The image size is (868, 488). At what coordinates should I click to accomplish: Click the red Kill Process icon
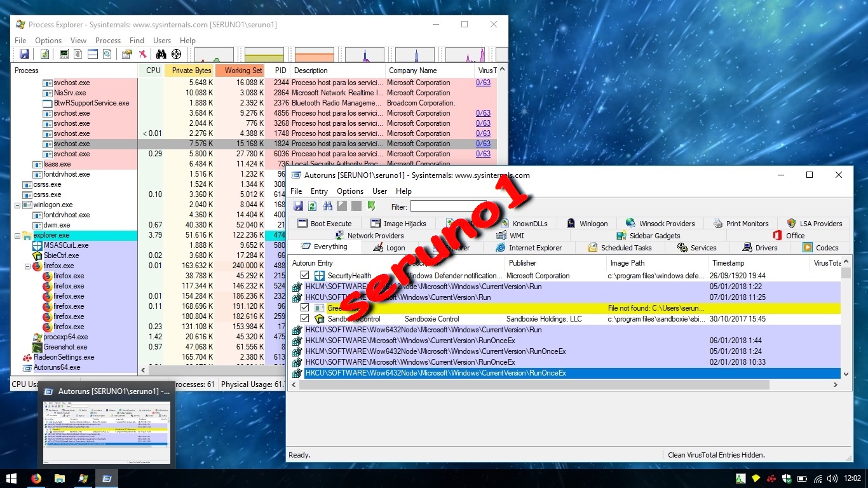(143, 55)
